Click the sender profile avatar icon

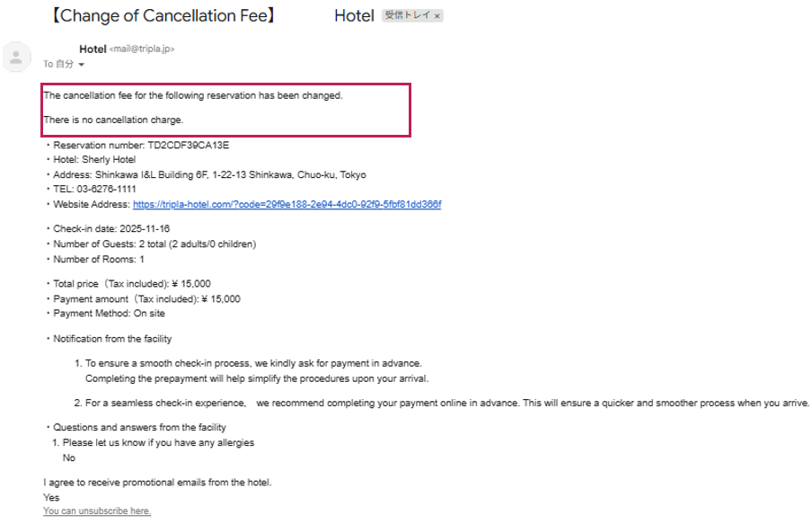(15, 57)
